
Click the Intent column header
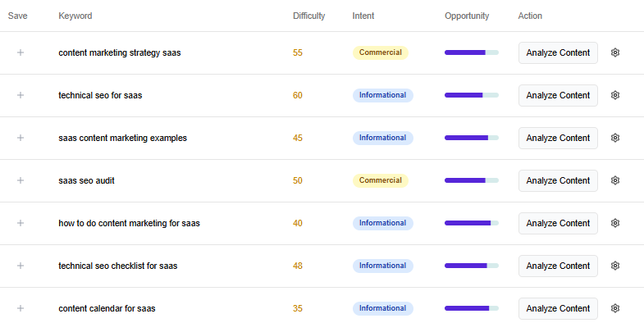(x=363, y=16)
